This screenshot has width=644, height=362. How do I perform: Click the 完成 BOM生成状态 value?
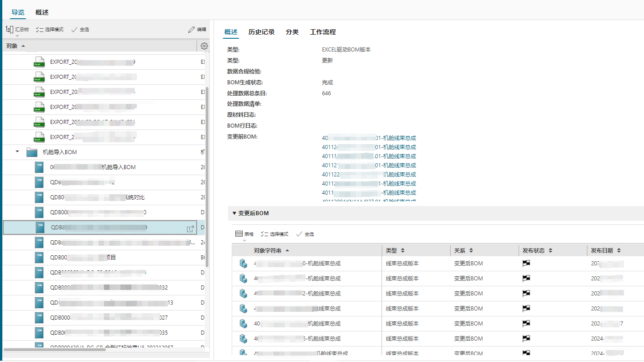(x=327, y=83)
